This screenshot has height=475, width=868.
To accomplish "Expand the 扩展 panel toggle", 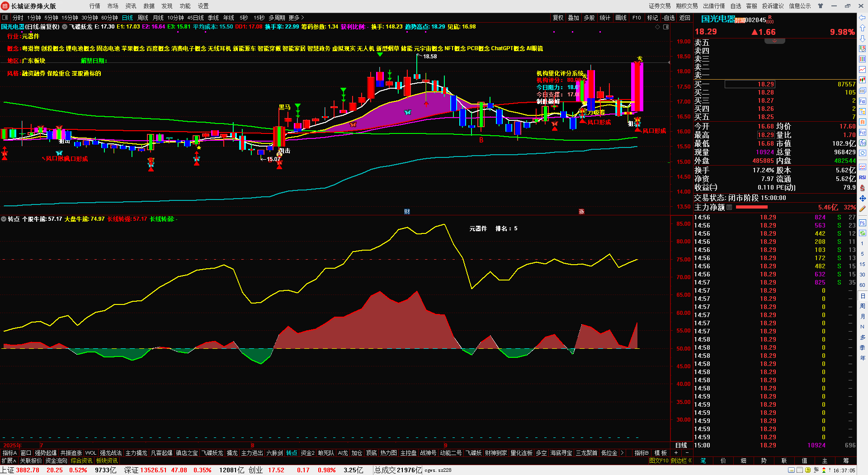I will click(9, 461).
